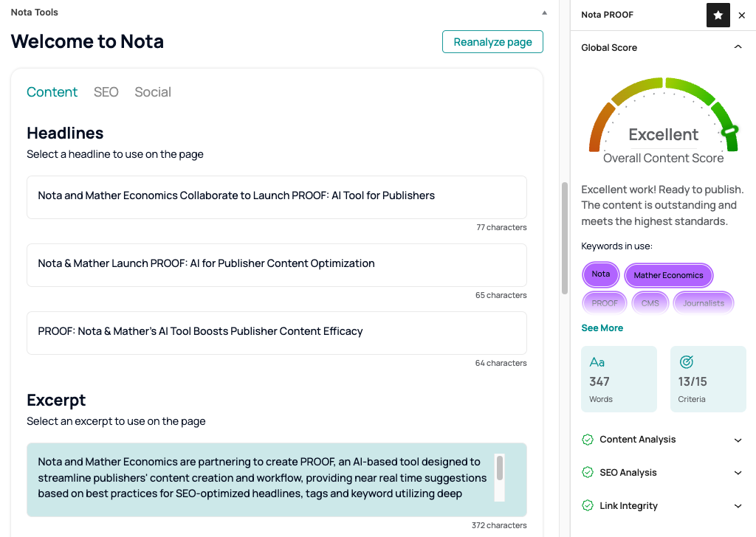Click the target criteria icon
This screenshot has width=756, height=537.
point(686,361)
